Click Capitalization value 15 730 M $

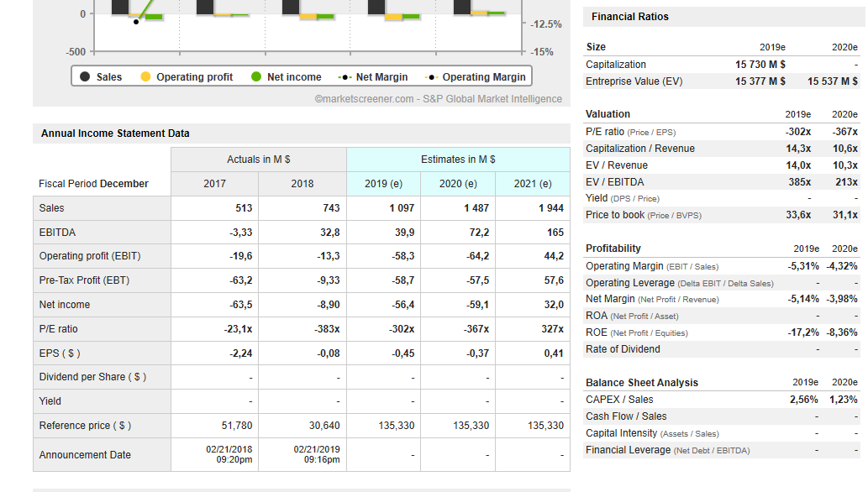click(760, 65)
